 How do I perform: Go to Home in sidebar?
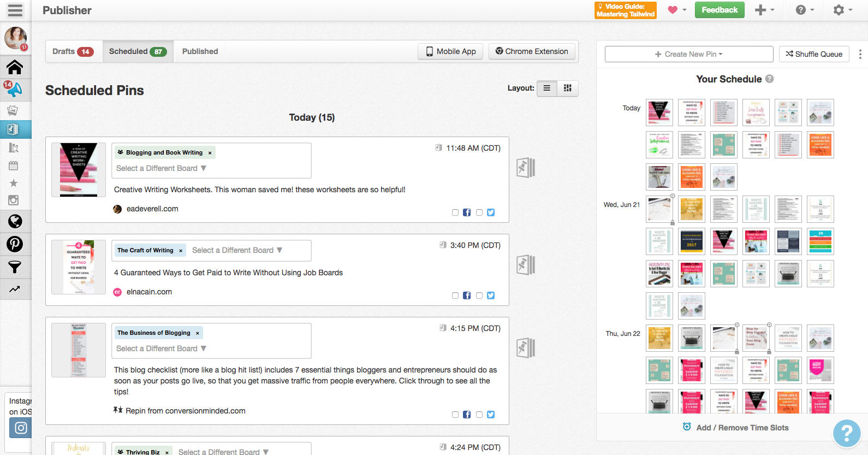click(x=15, y=67)
